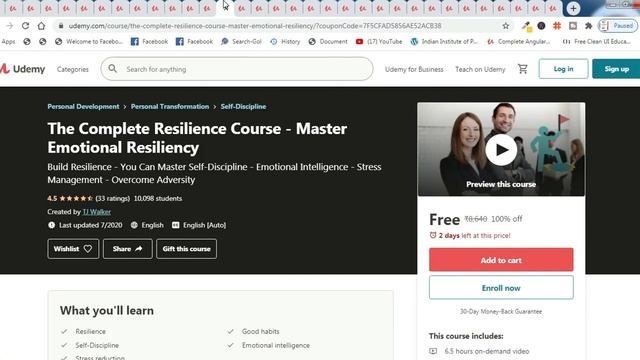Open the Search-Gol bookmark
640x360 pixels.
click(241, 42)
